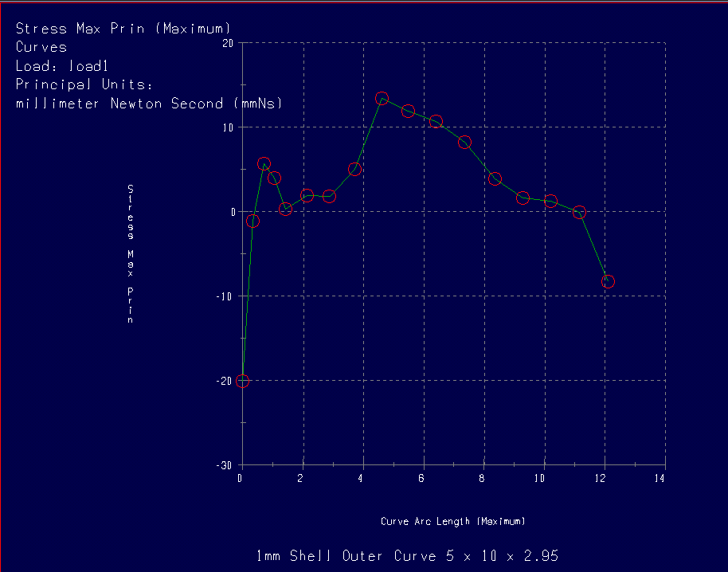Select the '6' tick label on the x-axis

(x=423, y=478)
